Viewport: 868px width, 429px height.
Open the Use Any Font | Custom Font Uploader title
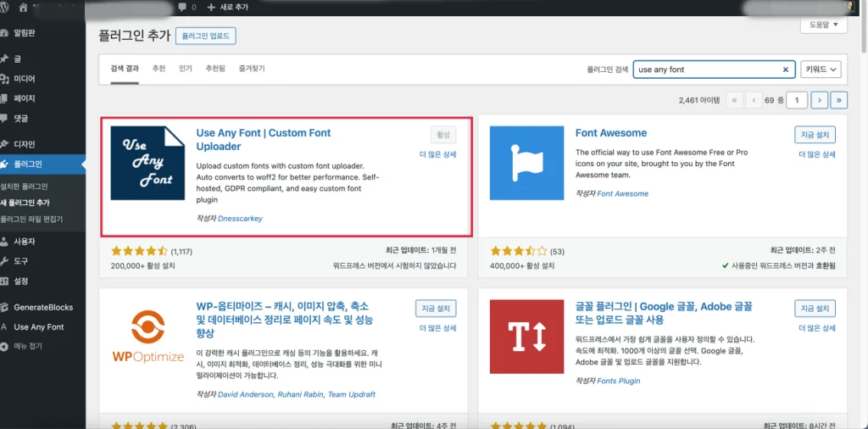264,140
